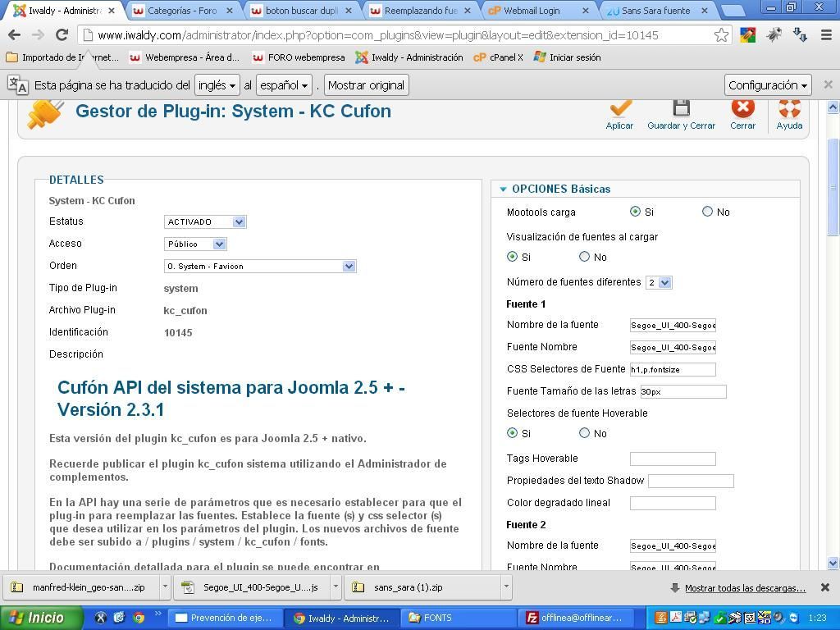Click the page vertical scrollbar thumb
Image resolution: width=840 pixels, height=630 pixels.
pyautogui.click(x=833, y=187)
